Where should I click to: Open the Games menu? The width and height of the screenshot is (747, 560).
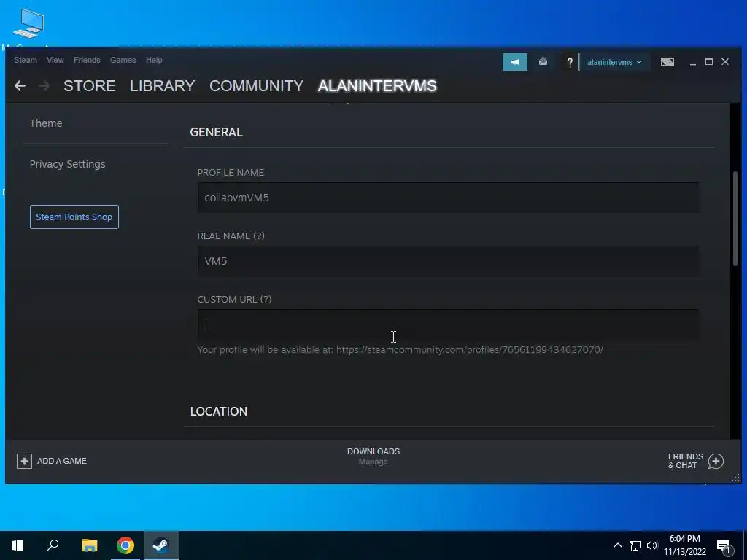(123, 60)
